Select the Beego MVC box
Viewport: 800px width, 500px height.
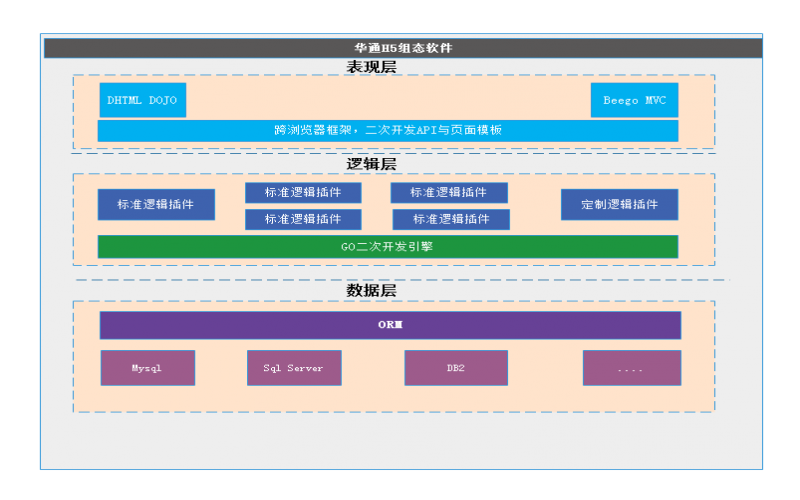point(634,100)
